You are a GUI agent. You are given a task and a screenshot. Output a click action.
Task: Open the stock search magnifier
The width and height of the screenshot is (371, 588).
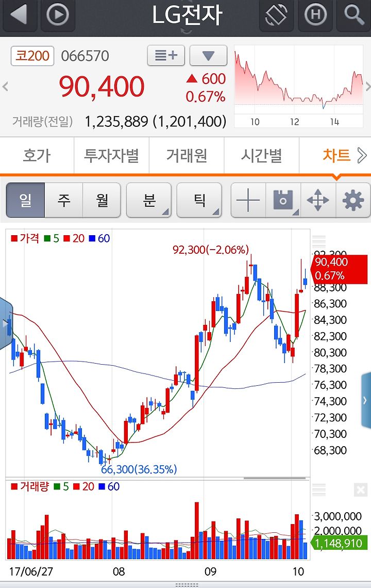354,15
